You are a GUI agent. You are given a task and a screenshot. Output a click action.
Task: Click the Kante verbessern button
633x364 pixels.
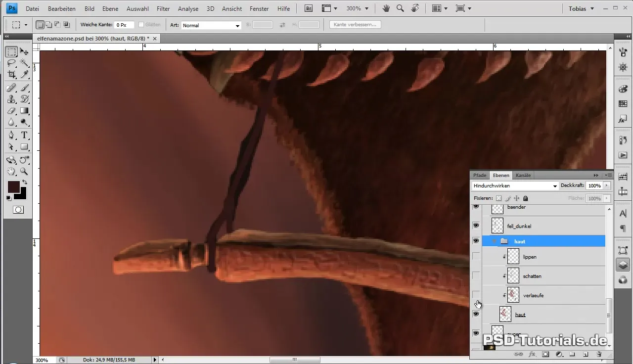[355, 24]
